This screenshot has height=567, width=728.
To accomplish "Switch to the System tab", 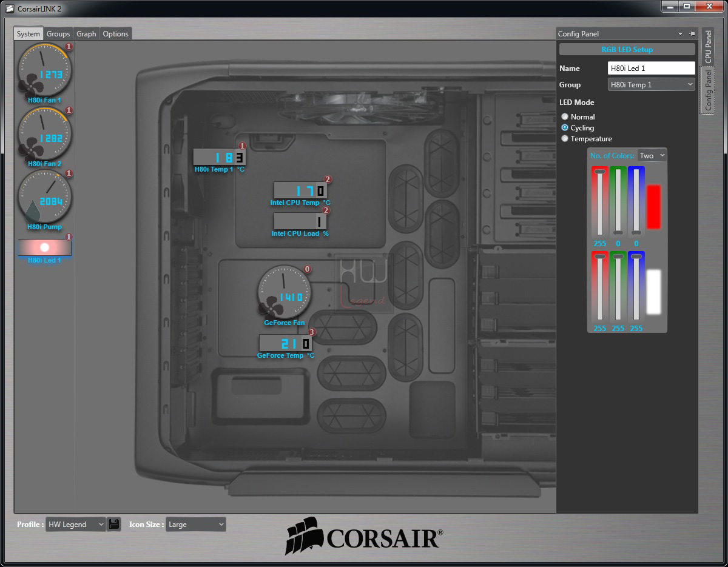I will (29, 34).
